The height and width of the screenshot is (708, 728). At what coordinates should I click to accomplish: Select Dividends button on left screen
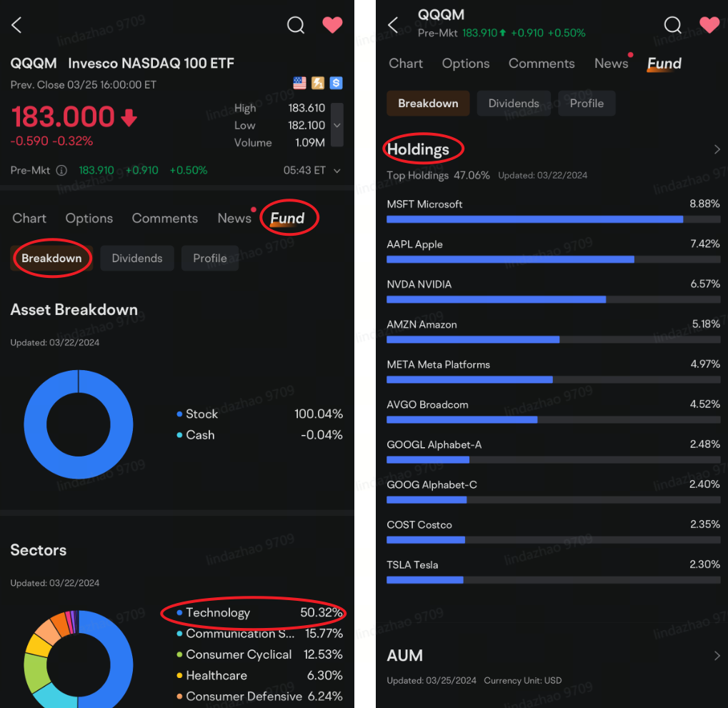pos(137,258)
